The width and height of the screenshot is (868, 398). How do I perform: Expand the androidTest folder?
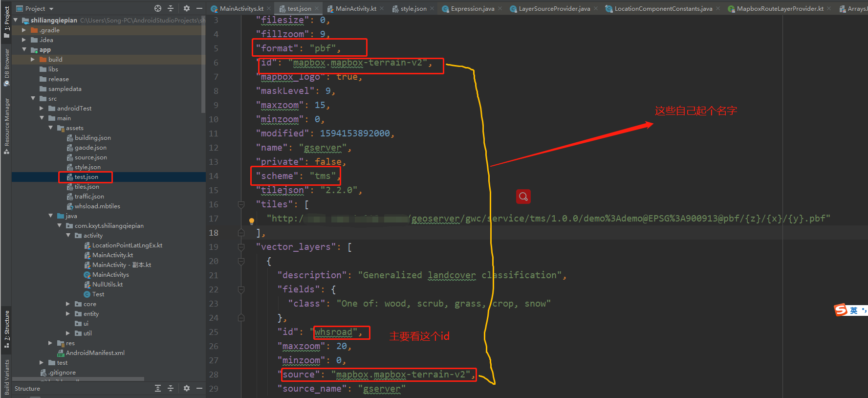pos(42,108)
